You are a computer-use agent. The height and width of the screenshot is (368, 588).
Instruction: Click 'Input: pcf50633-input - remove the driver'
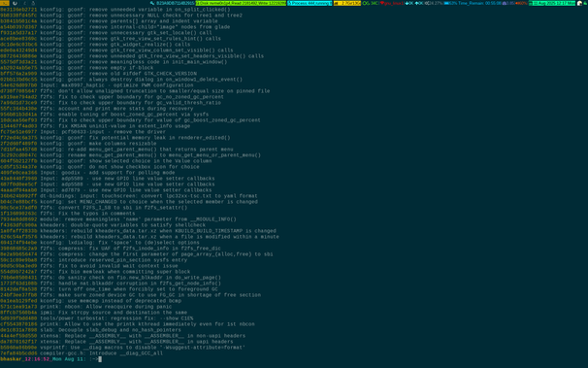tap(82, 132)
